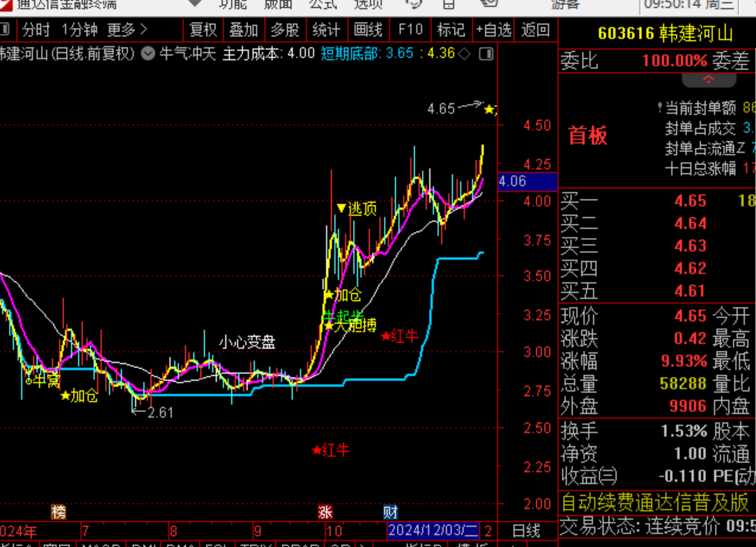Add stock via +自选 button
Screen dimensions: 756x547
(x=494, y=30)
